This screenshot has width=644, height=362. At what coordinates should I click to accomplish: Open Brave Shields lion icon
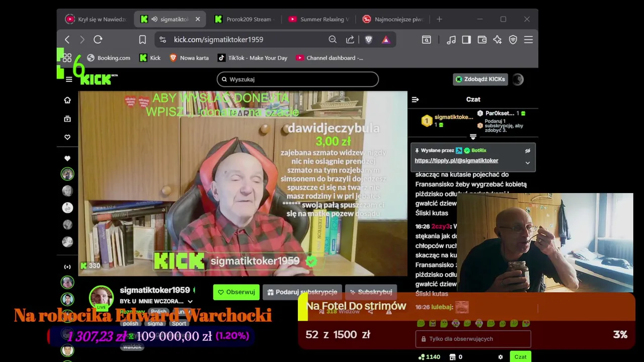pos(369,39)
